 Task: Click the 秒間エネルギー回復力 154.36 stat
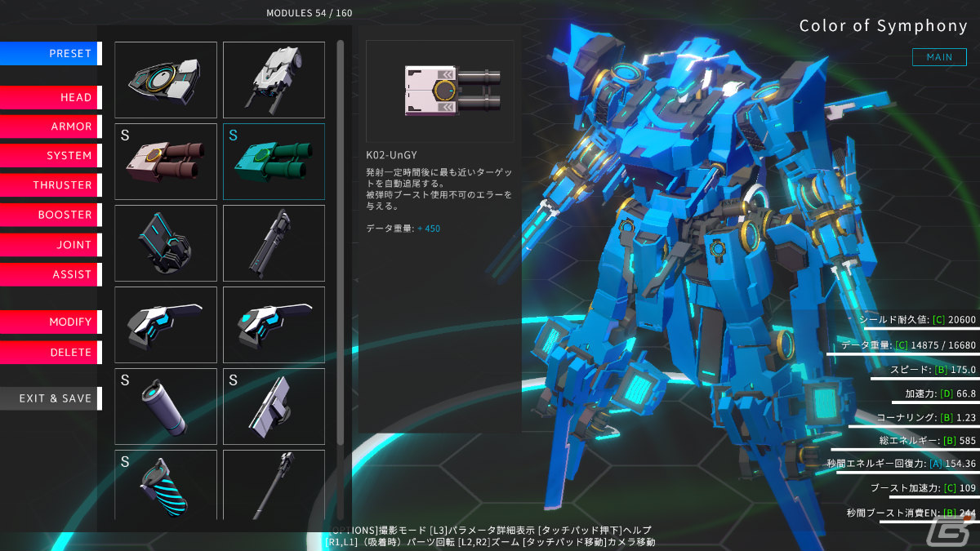(902, 464)
